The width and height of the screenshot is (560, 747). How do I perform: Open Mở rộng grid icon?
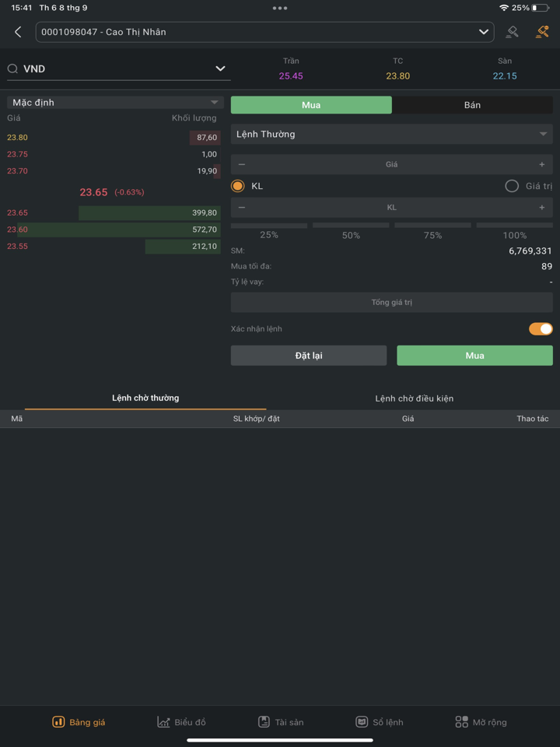click(461, 722)
